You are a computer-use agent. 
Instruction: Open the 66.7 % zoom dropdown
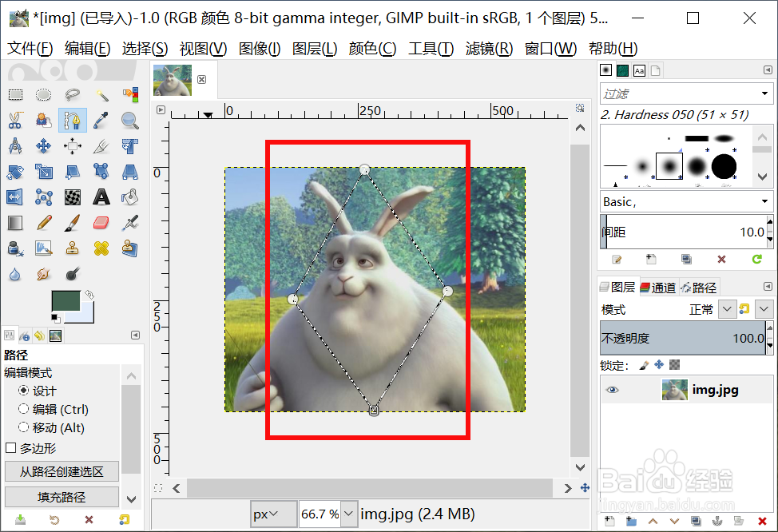coord(349,514)
